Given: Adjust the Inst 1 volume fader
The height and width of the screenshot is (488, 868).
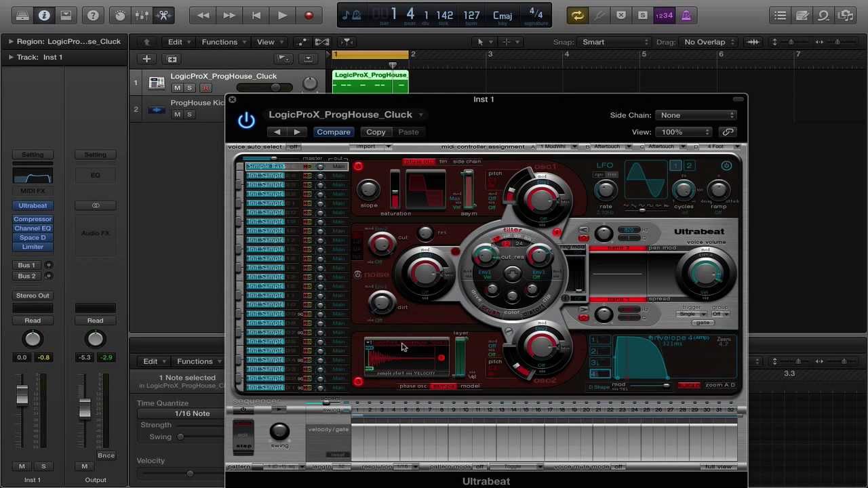Looking at the screenshot, I should tap(22, 395).
